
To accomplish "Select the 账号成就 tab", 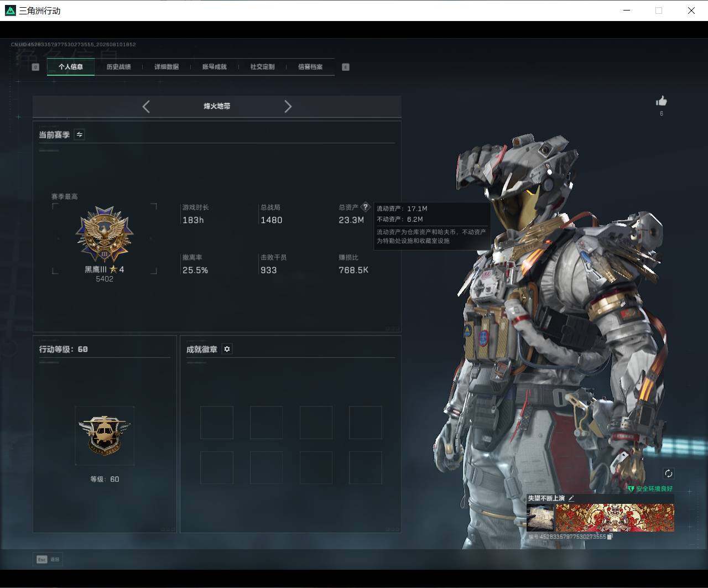I will (x=215, y=67).
